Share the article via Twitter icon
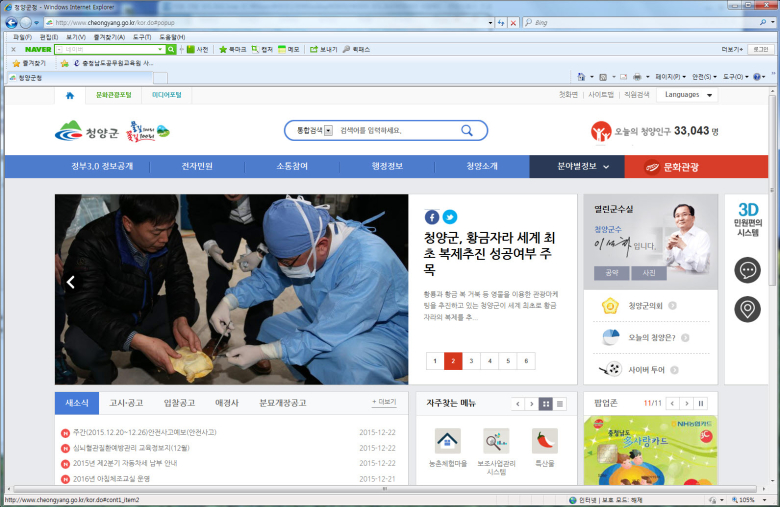780x507 pixels. pos(450,217)
